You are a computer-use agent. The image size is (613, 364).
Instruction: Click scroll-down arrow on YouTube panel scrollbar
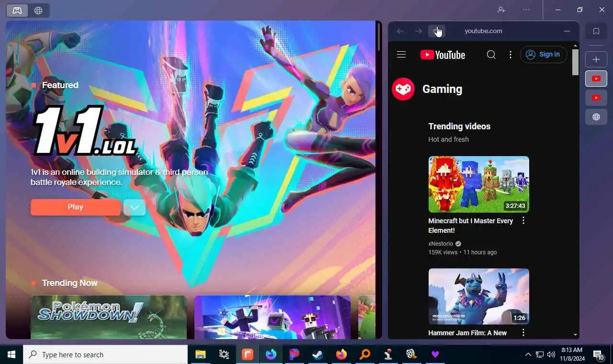(x=575, y=335)
